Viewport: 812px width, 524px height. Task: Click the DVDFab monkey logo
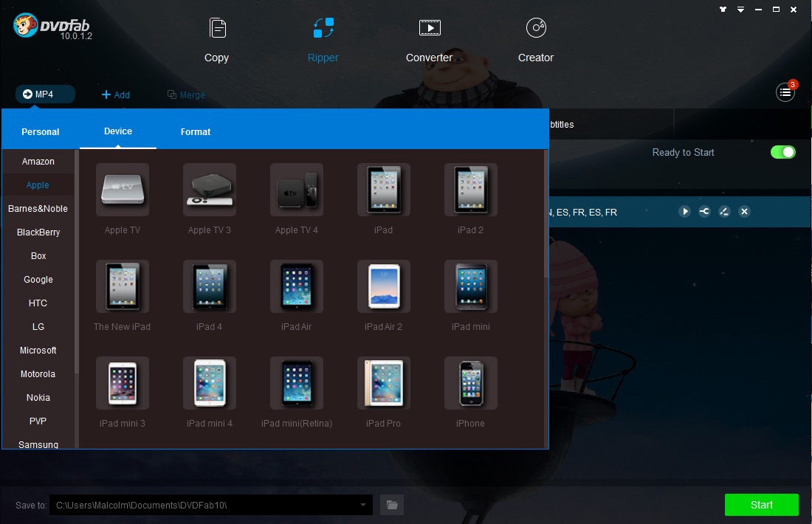25,25
